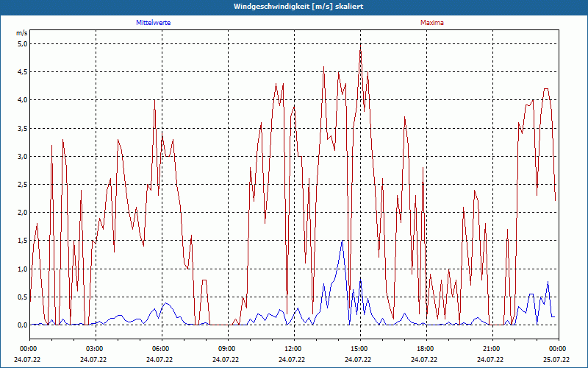Click the '25.07.22' date label
588x368 pixels.
556,359
